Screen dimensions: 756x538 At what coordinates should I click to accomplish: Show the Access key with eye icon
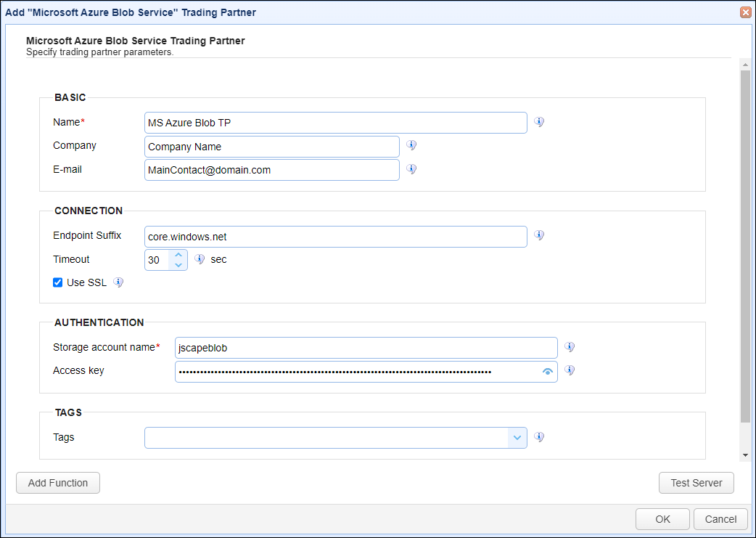tap(547, 372)
